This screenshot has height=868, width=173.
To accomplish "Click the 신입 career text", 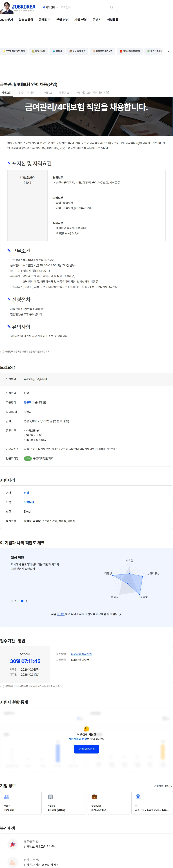I will (x=26, y=493).
